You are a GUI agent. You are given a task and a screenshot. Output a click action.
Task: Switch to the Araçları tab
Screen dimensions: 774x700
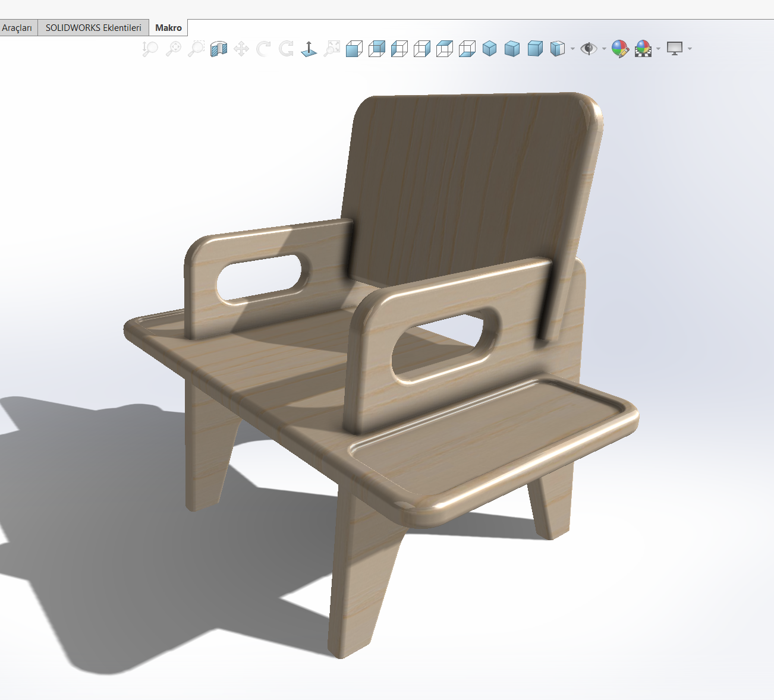17,28
